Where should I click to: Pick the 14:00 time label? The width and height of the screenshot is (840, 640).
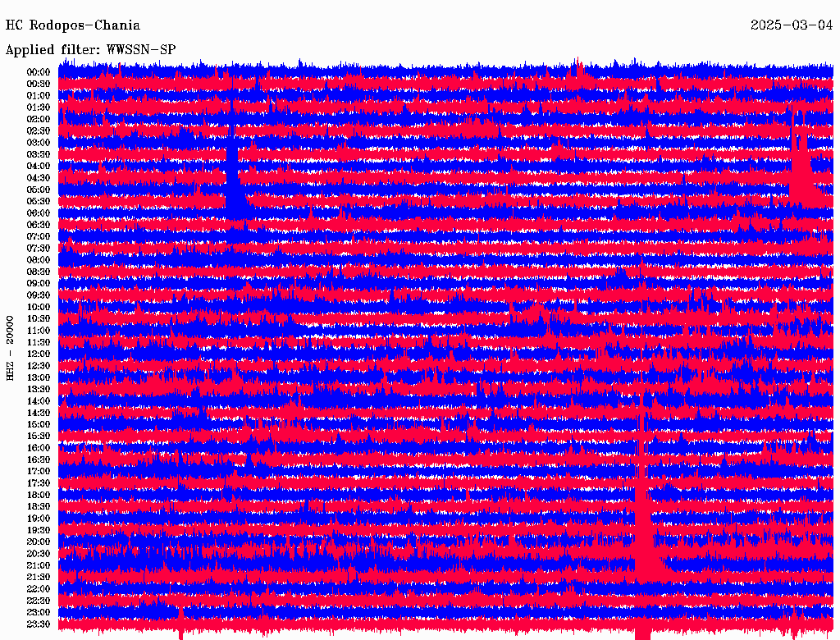38,401
